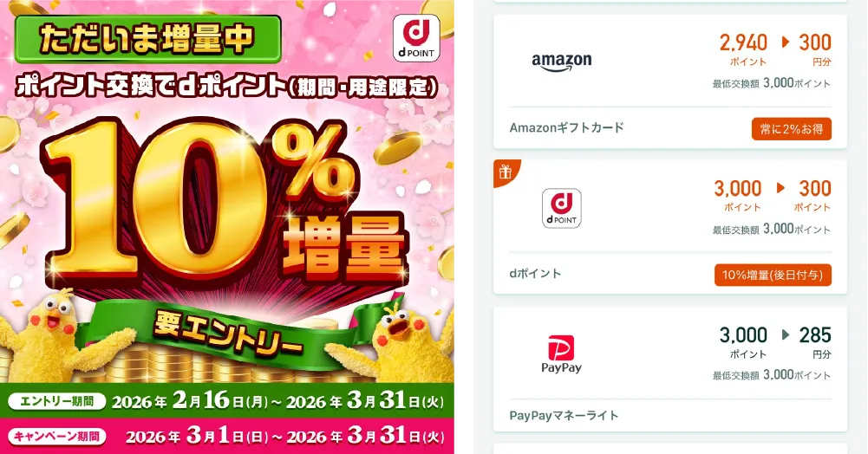868x454 pixels.
Task: Open the PayPayマネーライト label
Action: 564,415
